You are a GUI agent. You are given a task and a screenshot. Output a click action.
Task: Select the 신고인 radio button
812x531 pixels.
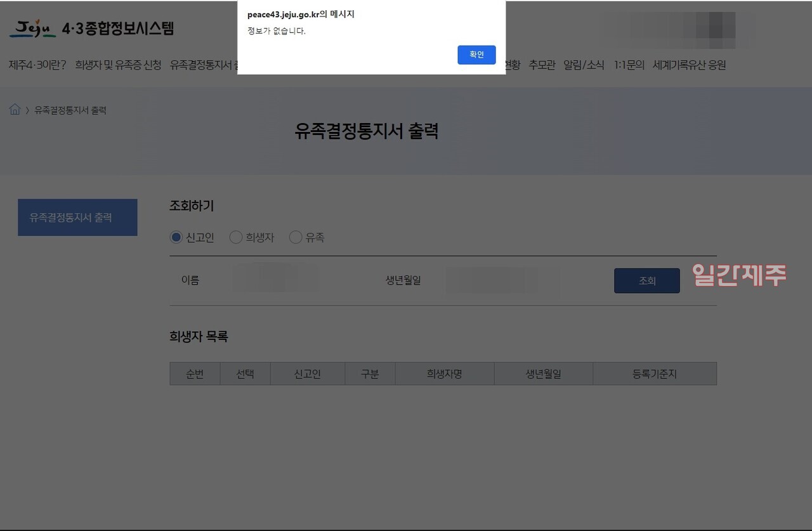[x=176, y=237]
